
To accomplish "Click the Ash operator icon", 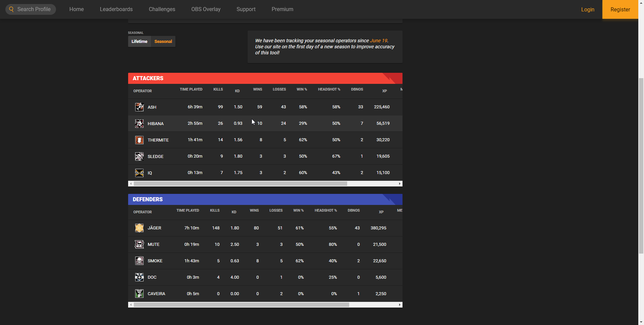I will 139,107.
